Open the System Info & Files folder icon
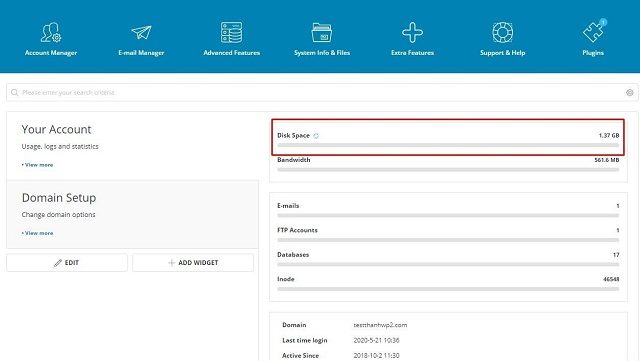Screen dimensions: 640x361 [322, 32]
